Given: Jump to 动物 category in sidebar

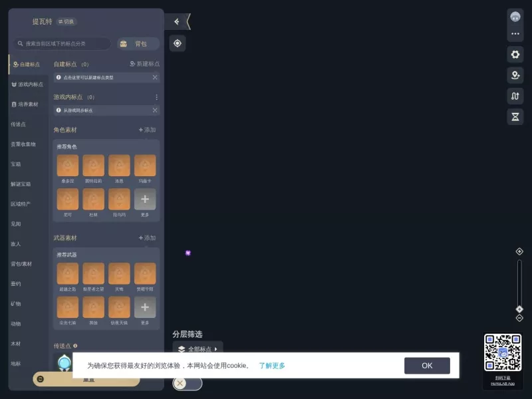Looking at the screenshot, I should (15, 324).
